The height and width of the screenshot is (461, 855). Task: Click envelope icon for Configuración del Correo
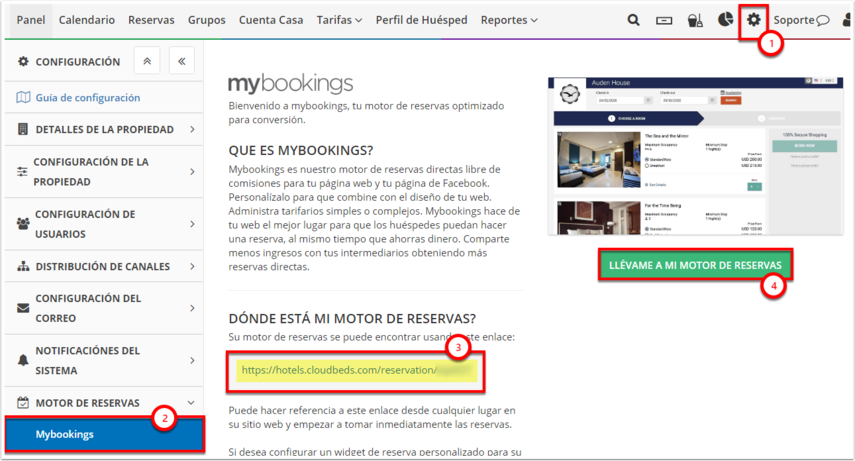pos(23,308)
